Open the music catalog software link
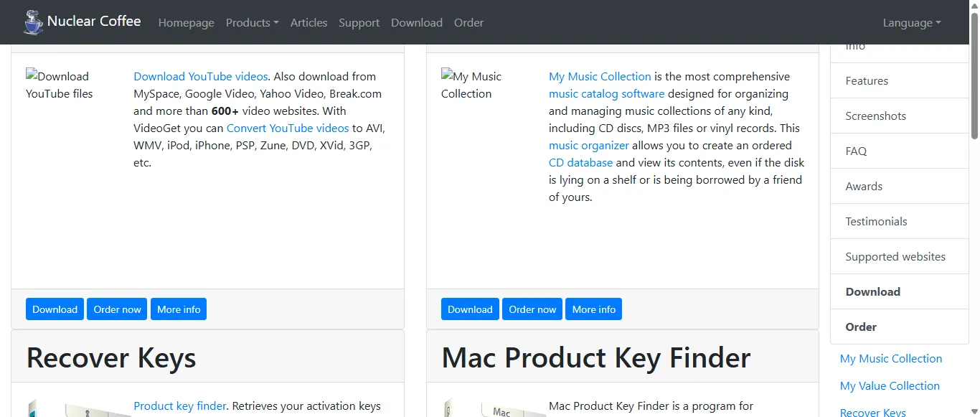This screenshot has height=417, width=980. pos(606,93)
